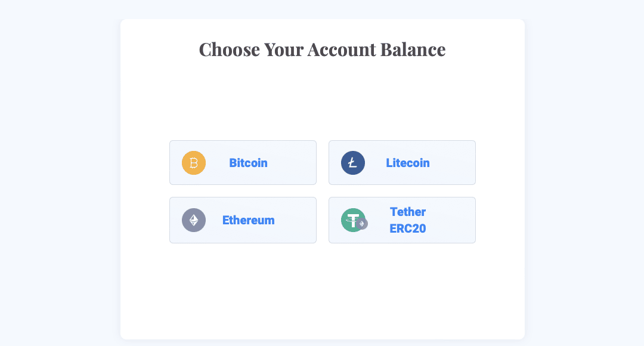644x346 pixels.
Task: Click the Bitcoin text label
Action: point(248,163)
